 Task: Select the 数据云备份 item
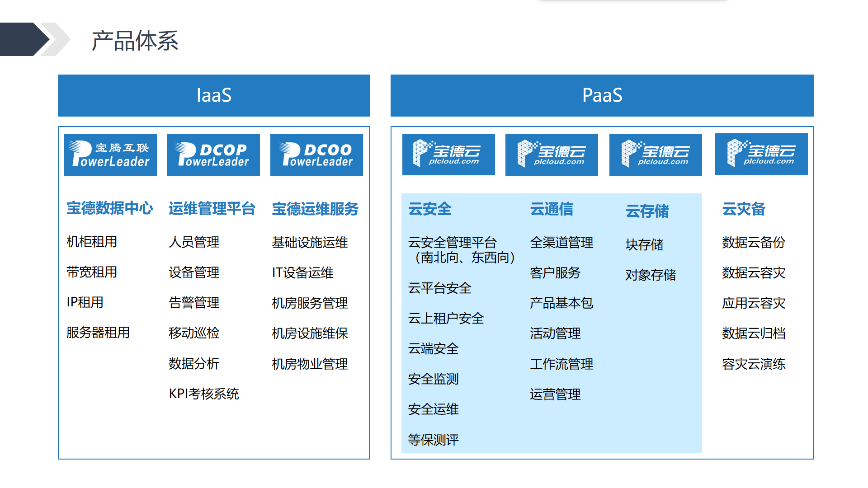[x=754, y=243]
